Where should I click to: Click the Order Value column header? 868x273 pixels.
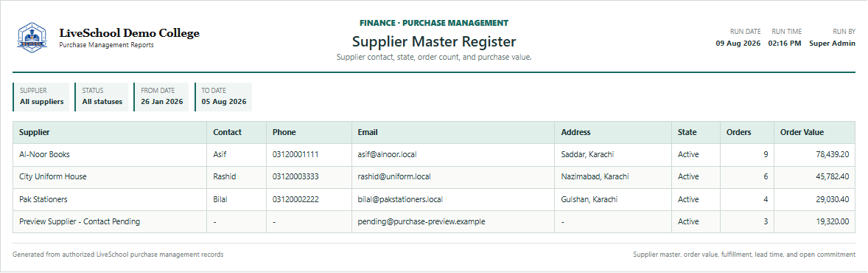(x=814, y=133)
